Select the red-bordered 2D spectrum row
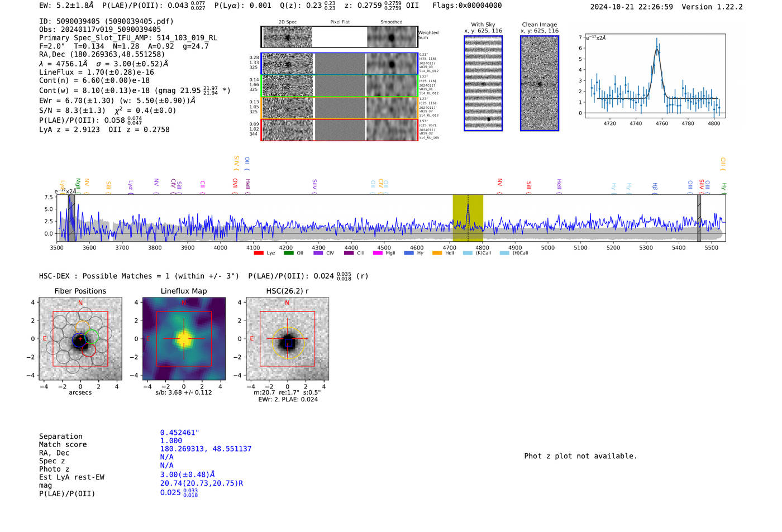 point(340,130)
